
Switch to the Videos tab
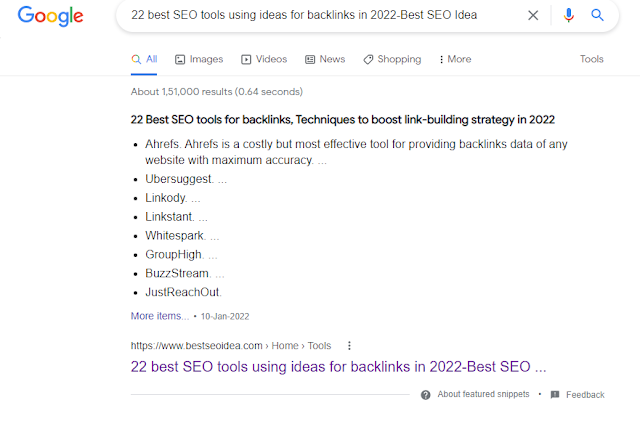[x=264, y=59]
